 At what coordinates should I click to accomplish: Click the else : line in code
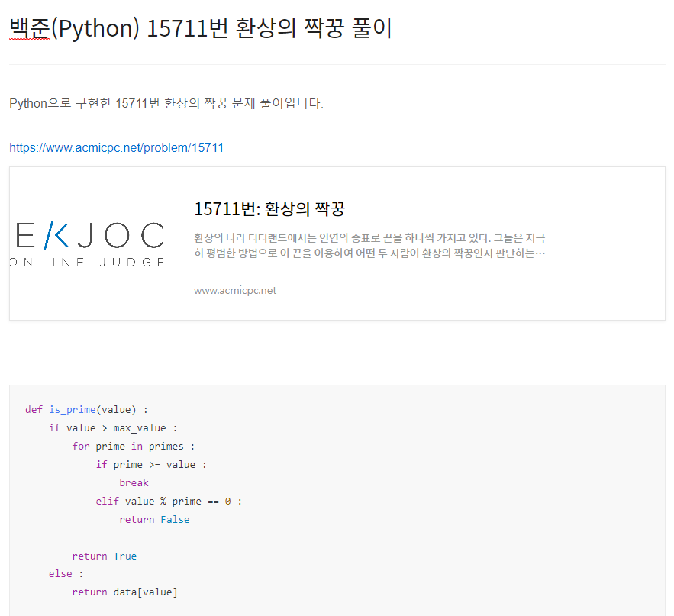click(x=66, y=574)
